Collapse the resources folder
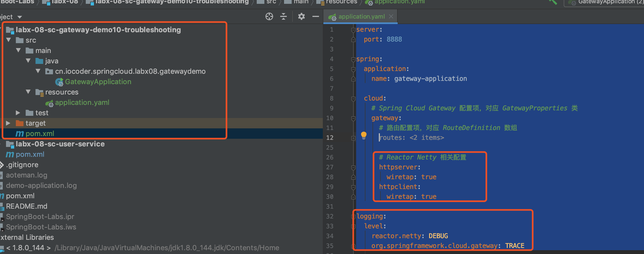 click(x=28, y=92)
